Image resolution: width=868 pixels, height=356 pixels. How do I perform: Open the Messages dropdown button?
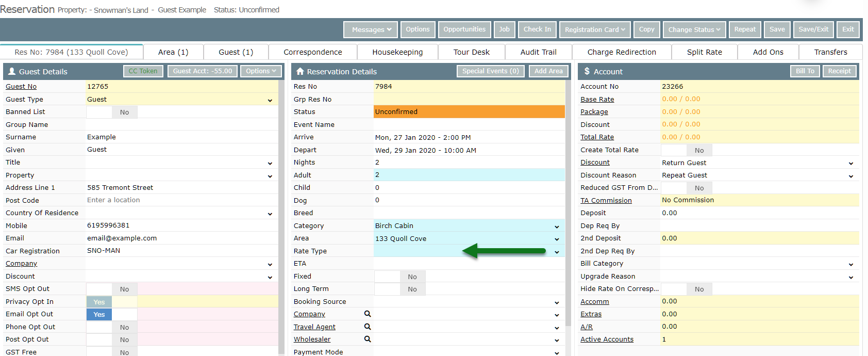[371, 29]
